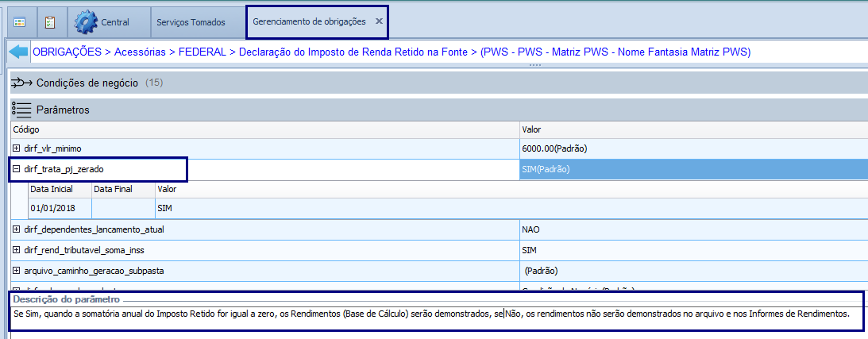The width and height of the screenshot is (868, 339).
Task: Open the grid icon tab
Action: (21, 23)
